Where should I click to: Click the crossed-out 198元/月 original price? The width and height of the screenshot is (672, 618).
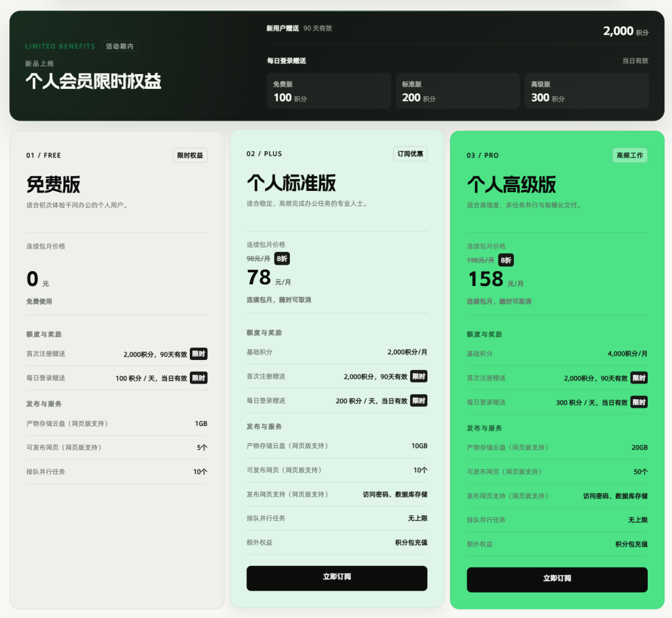(480, 261)
